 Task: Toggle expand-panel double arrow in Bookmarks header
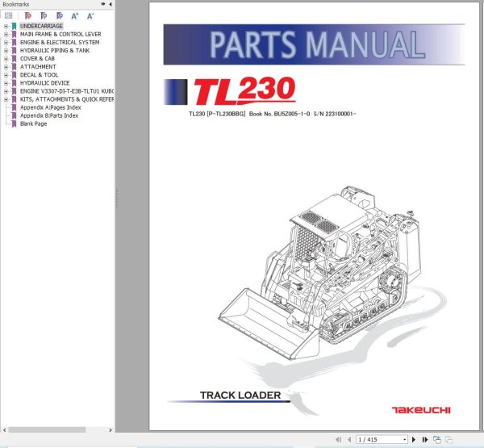(x=103, y=4)
